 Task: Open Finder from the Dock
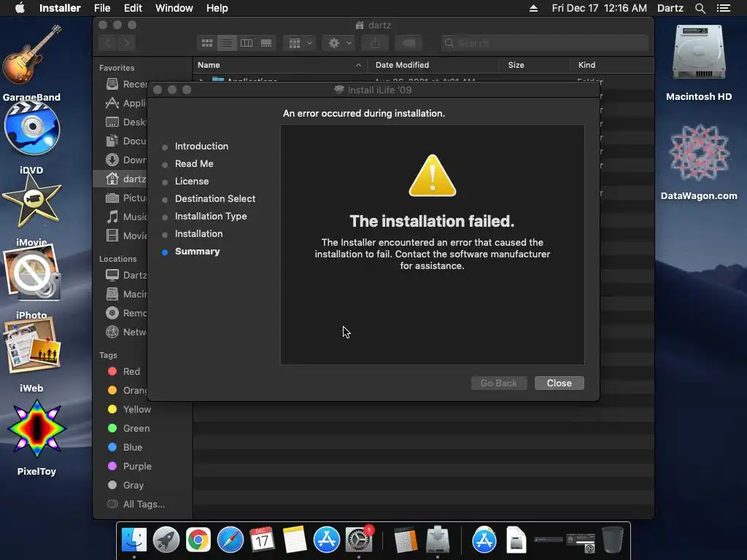click(x=134, y=540)
